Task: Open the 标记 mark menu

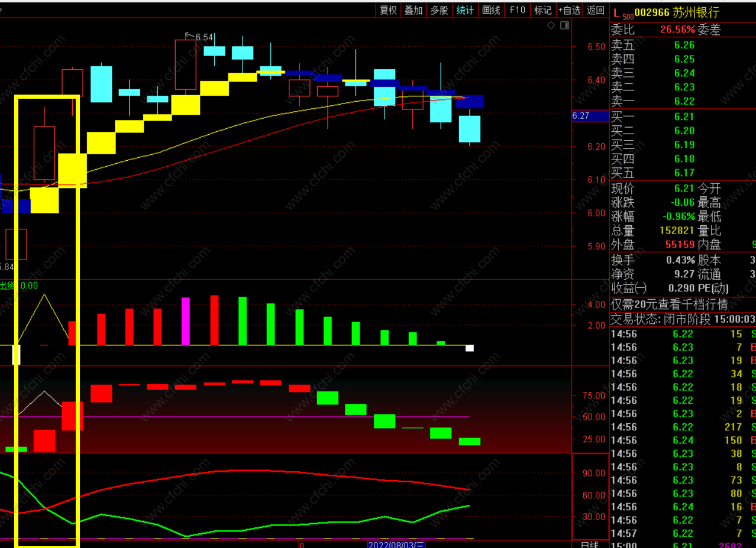Action: click(542, 9)
